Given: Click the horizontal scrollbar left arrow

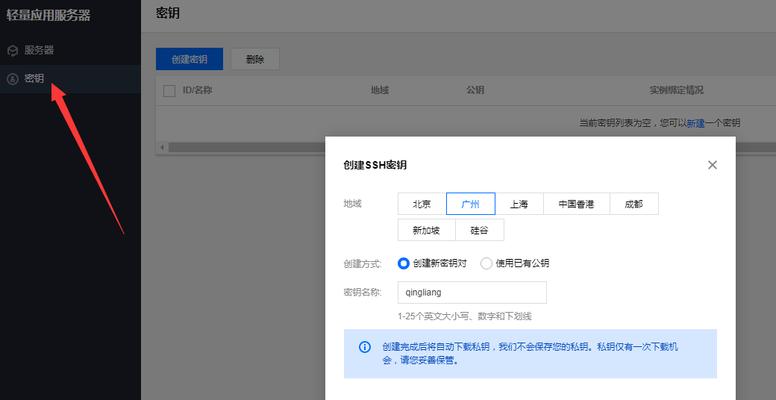Looking at the screenshot, I should (x=162, y=148).
